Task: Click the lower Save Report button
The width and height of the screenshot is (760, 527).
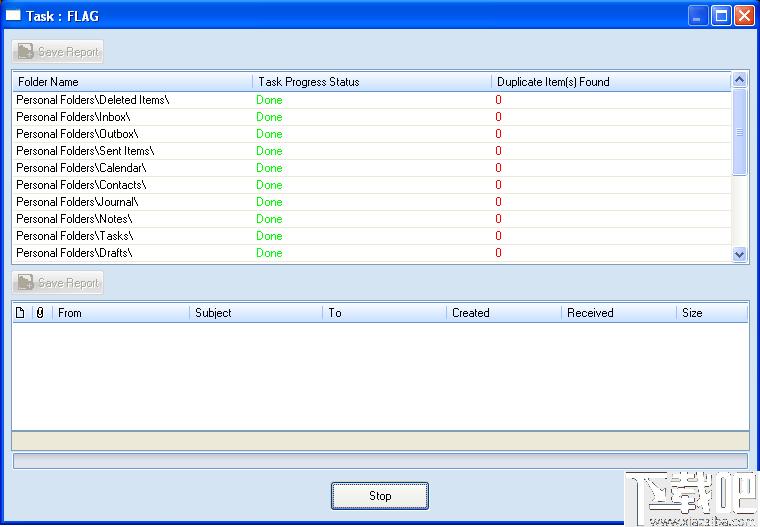Action: [x=58, y=283]
